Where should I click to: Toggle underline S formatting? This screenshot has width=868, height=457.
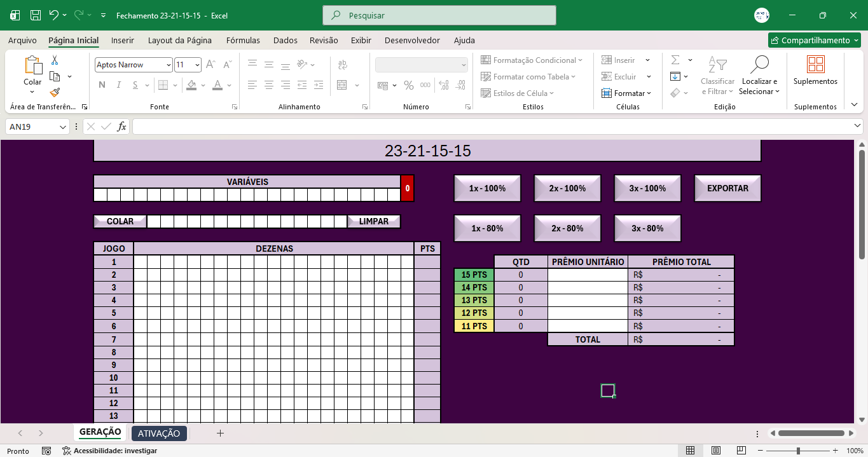click(x=136, y=85)
